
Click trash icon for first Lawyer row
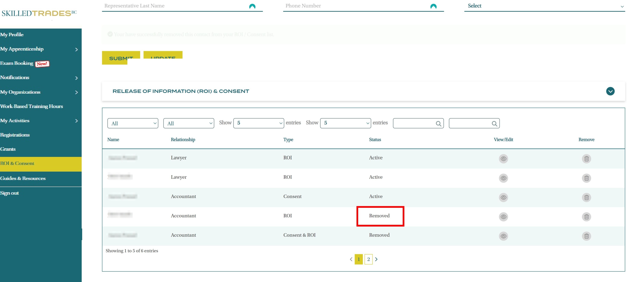[586, 159]
